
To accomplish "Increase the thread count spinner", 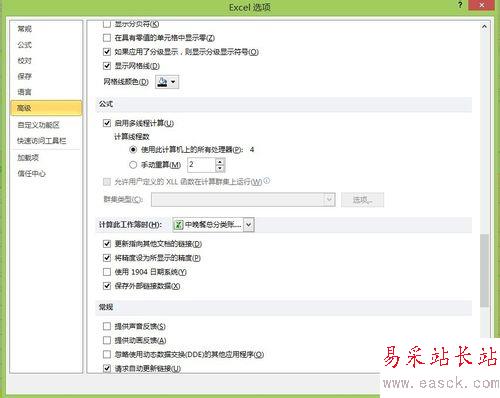I will [x=220, y=162].
